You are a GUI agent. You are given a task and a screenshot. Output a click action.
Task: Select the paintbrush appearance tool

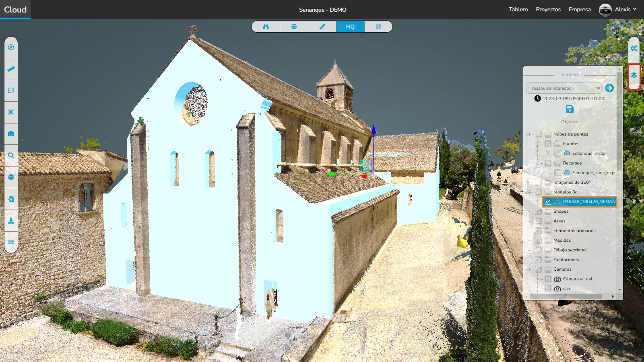click(322, 27)
